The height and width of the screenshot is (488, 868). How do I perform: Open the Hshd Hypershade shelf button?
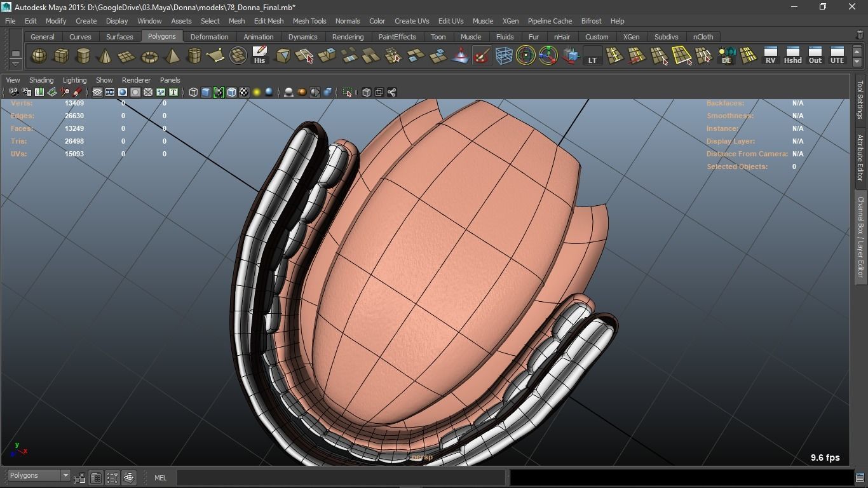click(792, 56)
